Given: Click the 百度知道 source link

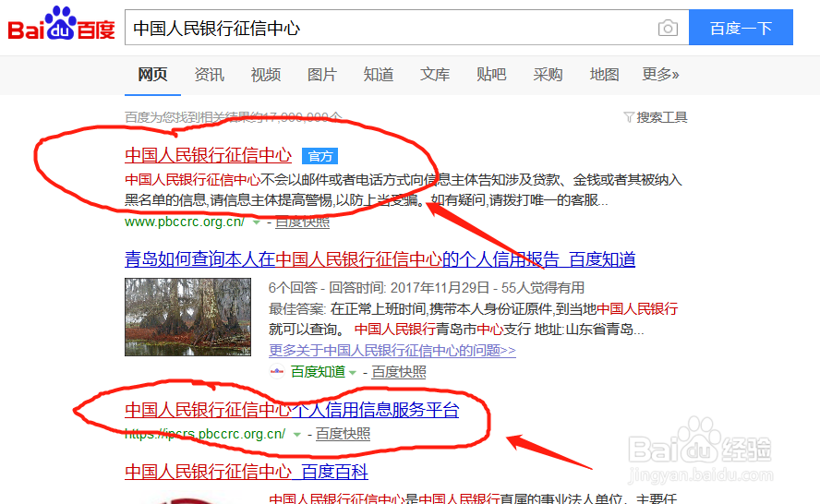Looking at the screenshot, I should [318, 372].
